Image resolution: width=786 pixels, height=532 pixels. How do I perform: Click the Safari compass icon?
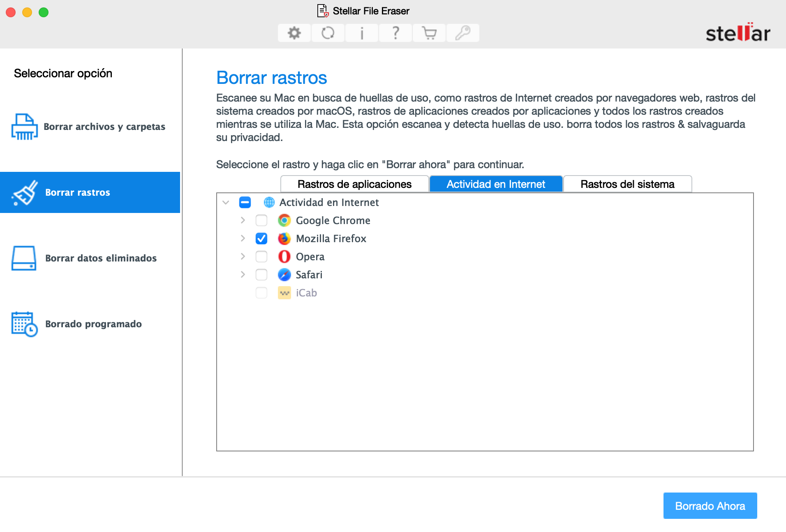[x=284, y=275]
